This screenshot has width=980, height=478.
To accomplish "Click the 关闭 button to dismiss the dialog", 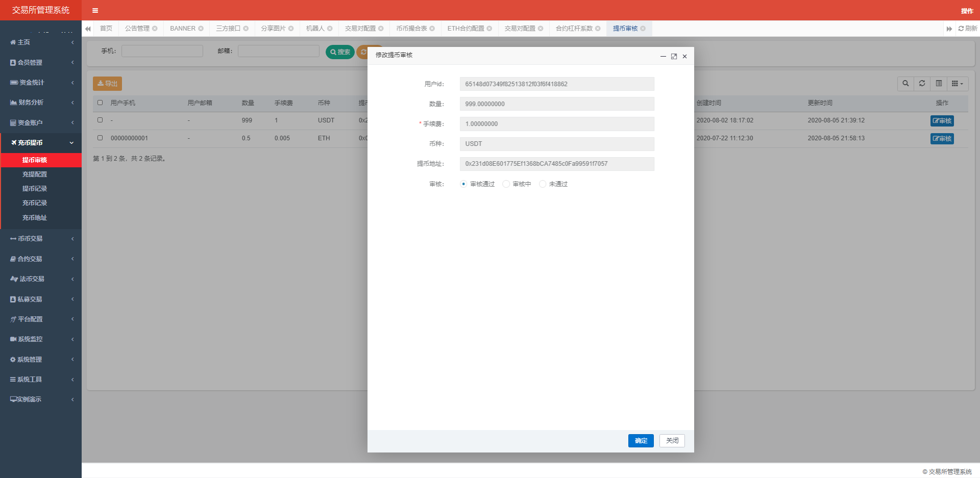I will point(672,440).
